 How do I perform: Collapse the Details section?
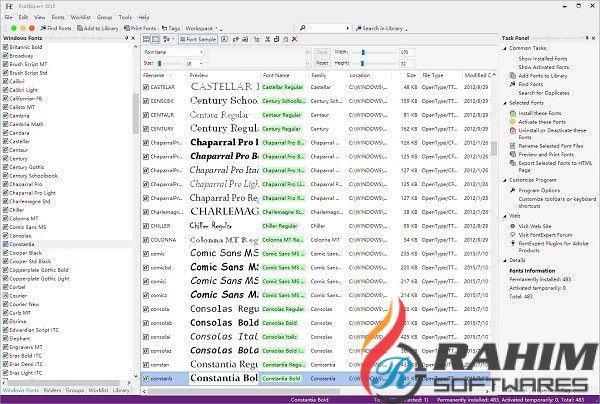click(x=505, y=261)
